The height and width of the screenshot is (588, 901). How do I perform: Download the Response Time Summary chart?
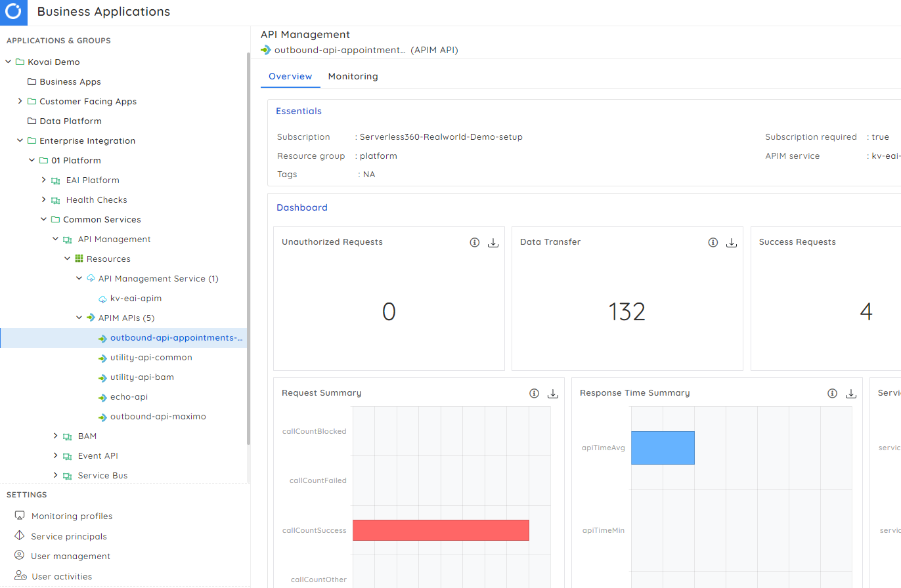point(851,394)
